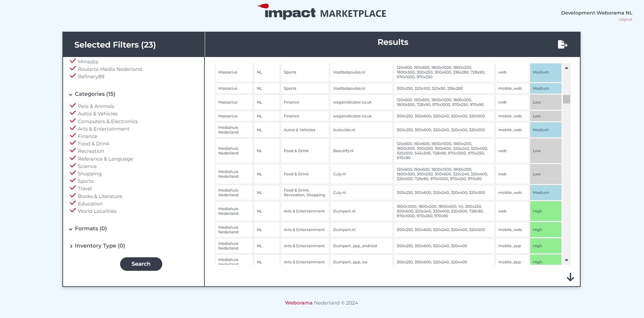The width and height of the screenshot is (644, 318).
Task: Click the Impact Marketplace logo
Action: pyautogui.click(x=321, y=12)
